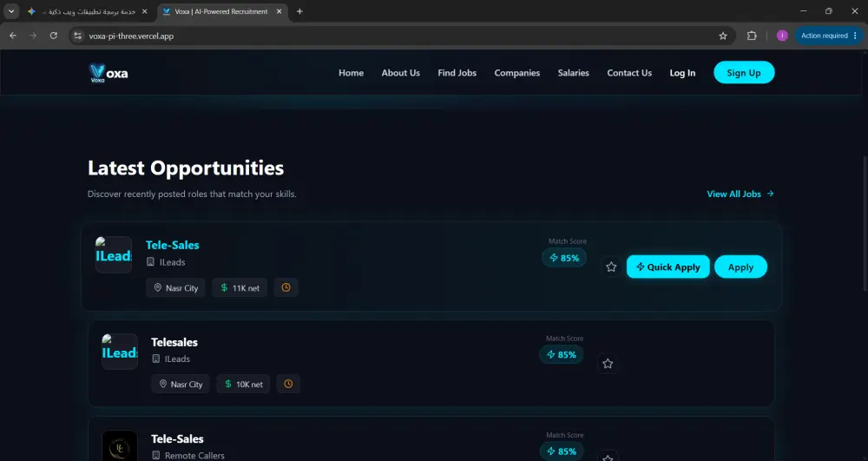Click the Remote Callers company name
The image size is (868, 461).
[x=194, y=456]
